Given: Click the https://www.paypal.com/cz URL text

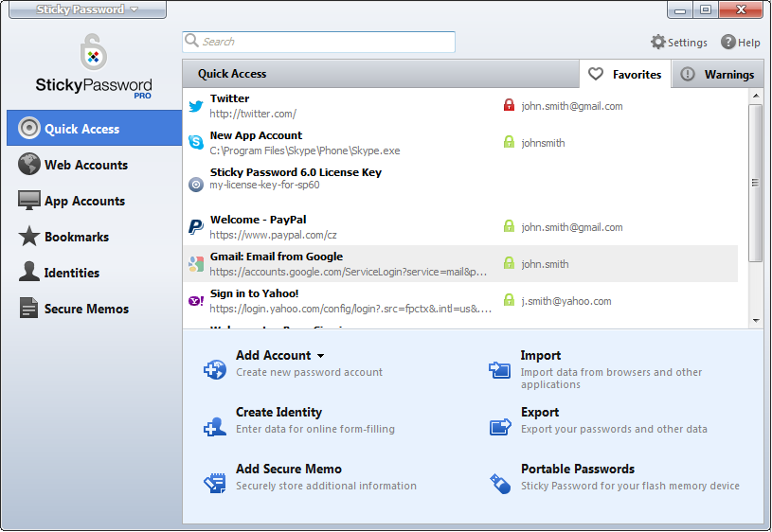Looking at the screenshot, I should (x=273, y=235).
